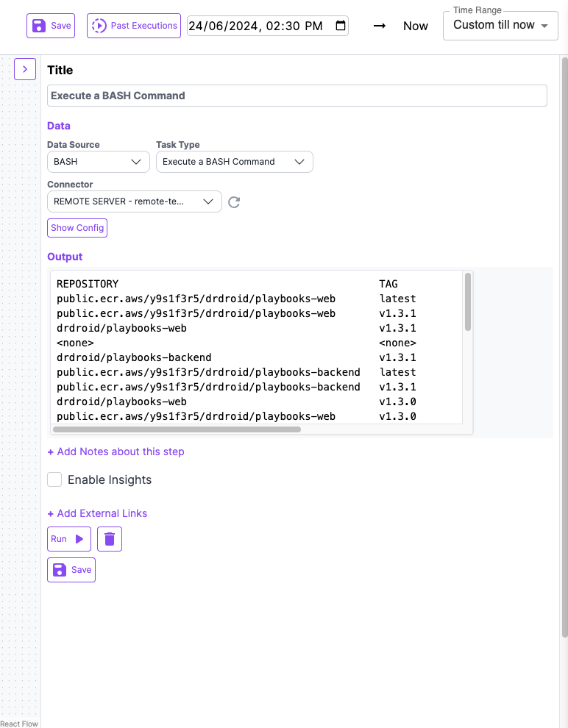Click the Title input field
568x728 pixels.
(x=297, y=96)
